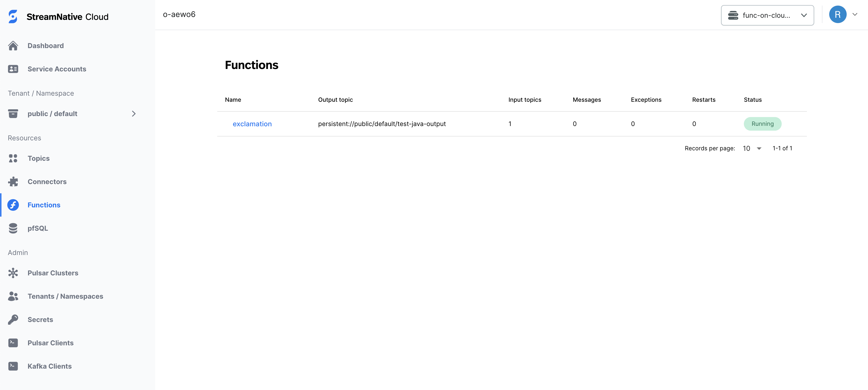The width and height of the screenshot is (868, 390).
Task: Click the R avatar circle
Action: tap(838, 15)
